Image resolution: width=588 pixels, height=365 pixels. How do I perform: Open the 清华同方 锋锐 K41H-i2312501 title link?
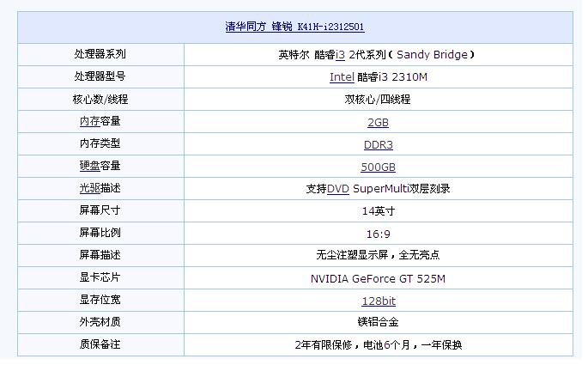294,27
